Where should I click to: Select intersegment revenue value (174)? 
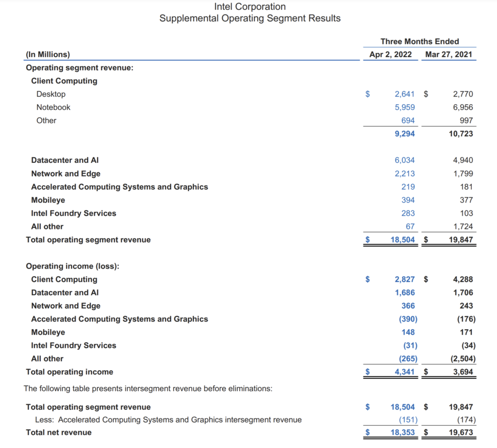[466, 420]
